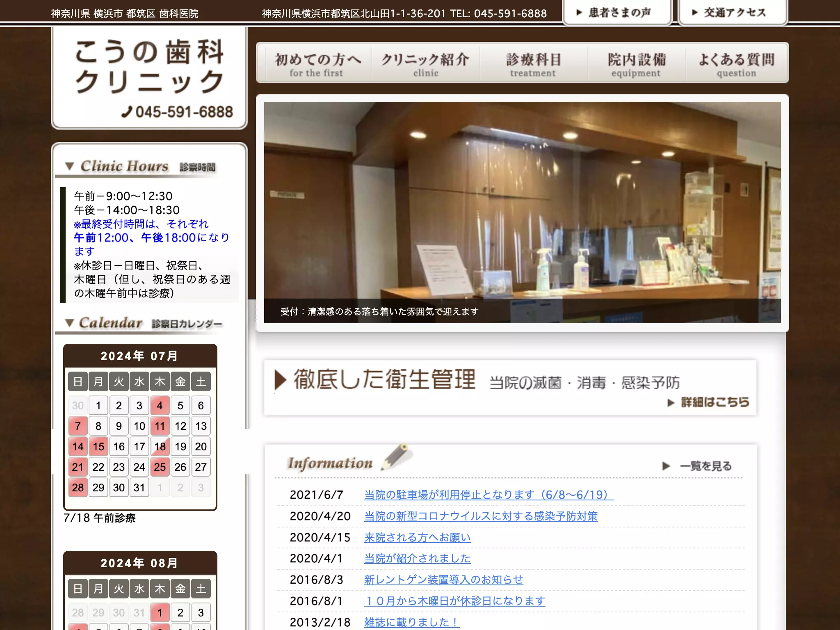Select July 18 in the calendar
Image resolution: width=840 pixels, height=630 pixels.
point(160,446)
